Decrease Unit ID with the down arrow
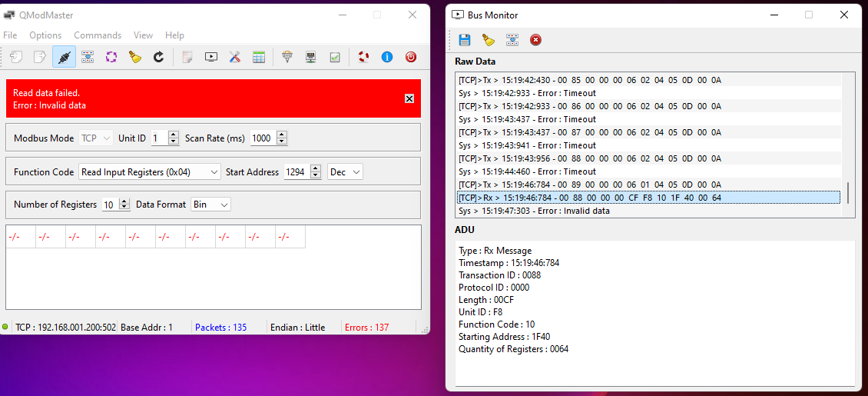Viewport: 868px width, 396px height. pos(174,141)
